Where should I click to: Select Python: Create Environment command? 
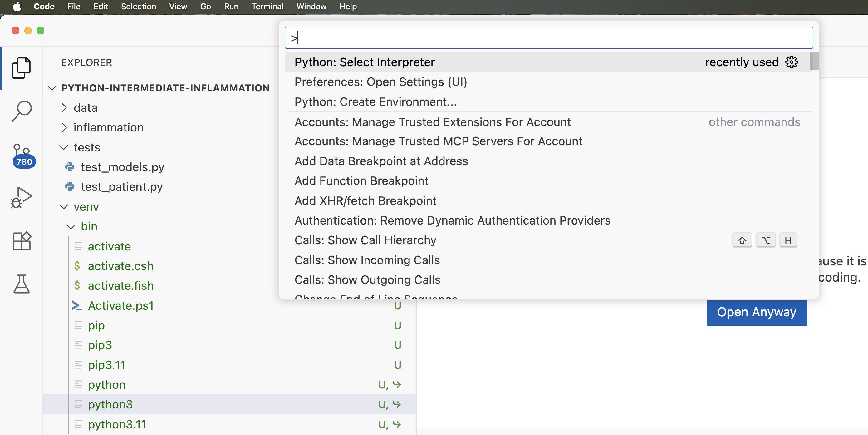point(375,101)
